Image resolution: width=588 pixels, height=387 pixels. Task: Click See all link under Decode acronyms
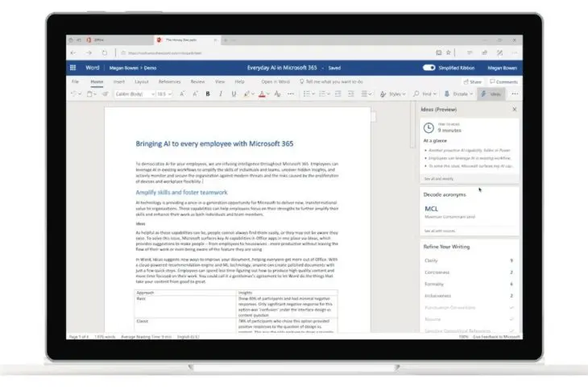point(440,231)
